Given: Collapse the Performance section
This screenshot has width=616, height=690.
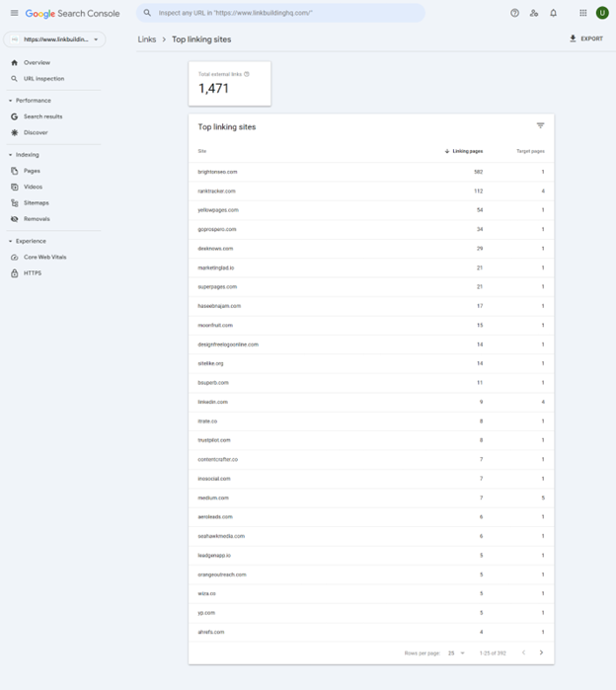Looking at the screenshot, I should coord(30,101).
